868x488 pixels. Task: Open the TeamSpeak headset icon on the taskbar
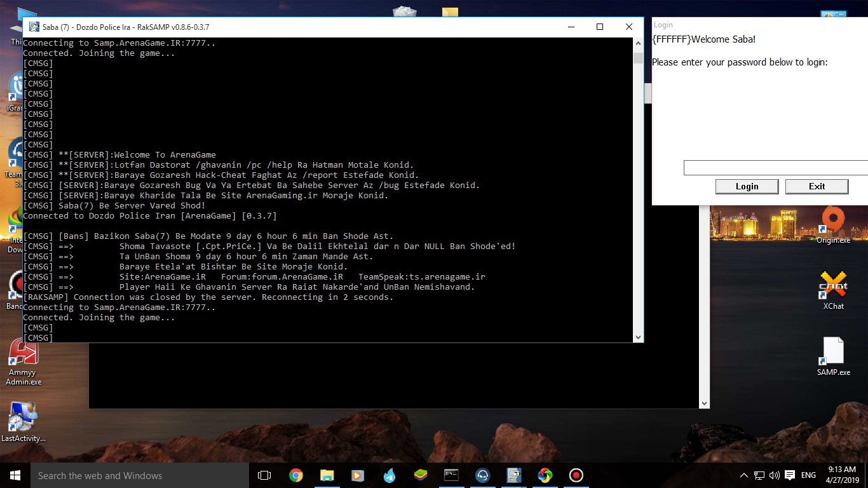482,475
